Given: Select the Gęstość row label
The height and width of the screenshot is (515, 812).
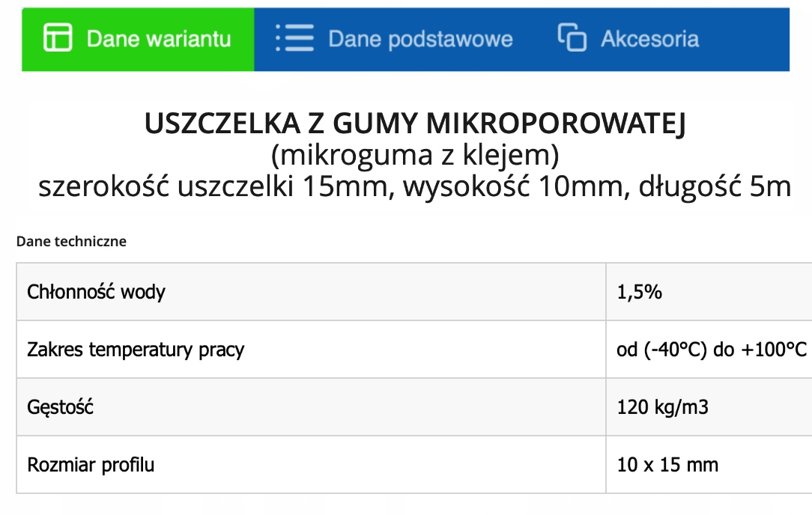Looking at the screenshot, I should (x=60, y=407).
